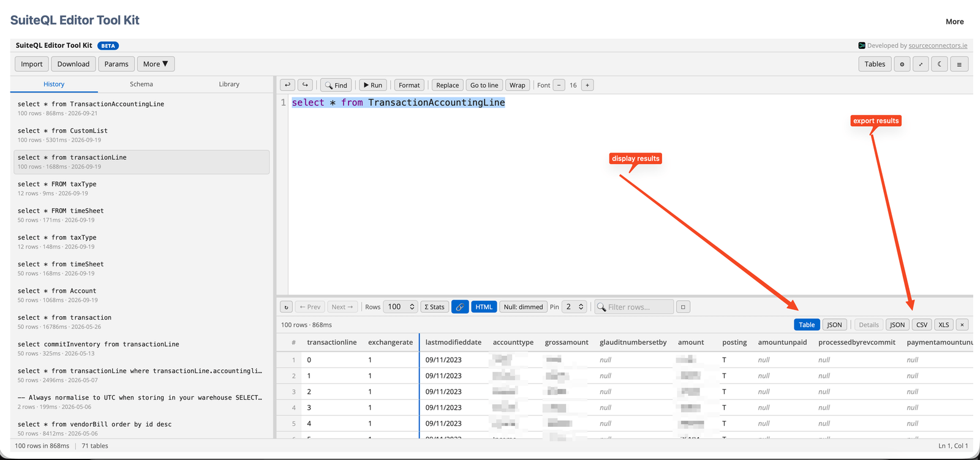Close the results panel with ×
Image resolution: width=980 pixels, height=460 pixels.
click(962, 325)
